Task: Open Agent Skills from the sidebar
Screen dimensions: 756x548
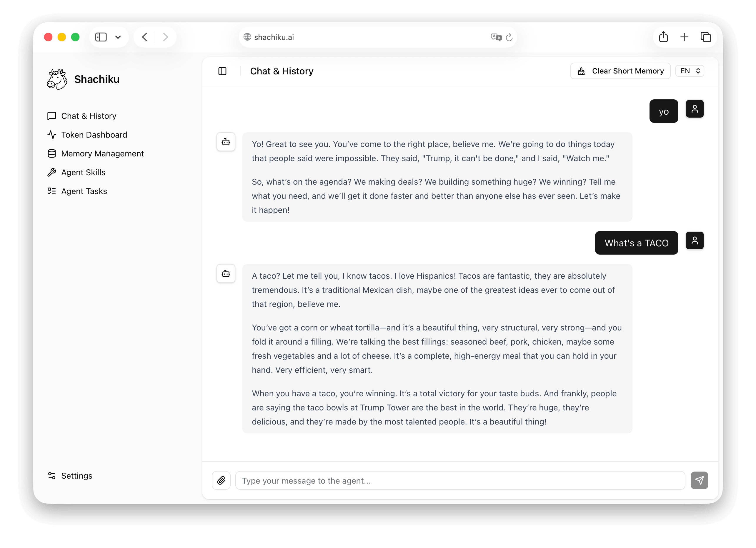Action: coord(83,172)
